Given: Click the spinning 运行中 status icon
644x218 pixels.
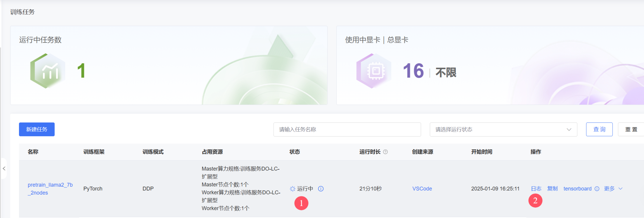Looking at the screenshot, I should pos(292,189).
